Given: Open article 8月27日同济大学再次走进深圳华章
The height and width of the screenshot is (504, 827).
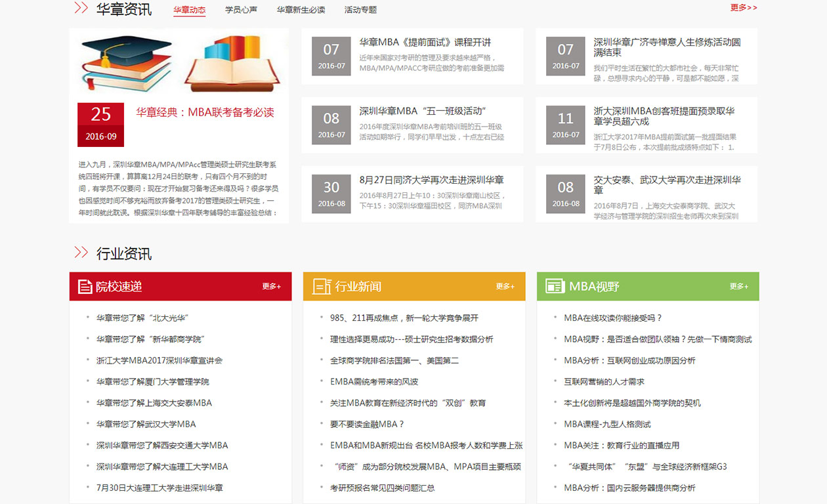Looking at the screenshot, I should pos(432,180).
